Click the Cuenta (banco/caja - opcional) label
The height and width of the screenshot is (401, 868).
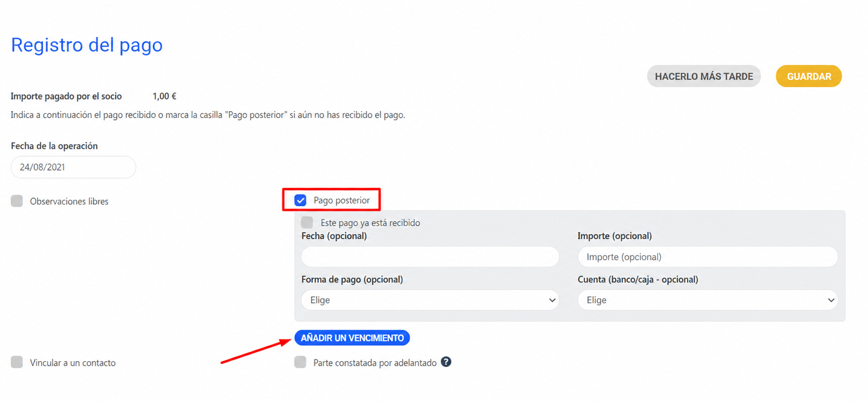click(x=638, y=280)
